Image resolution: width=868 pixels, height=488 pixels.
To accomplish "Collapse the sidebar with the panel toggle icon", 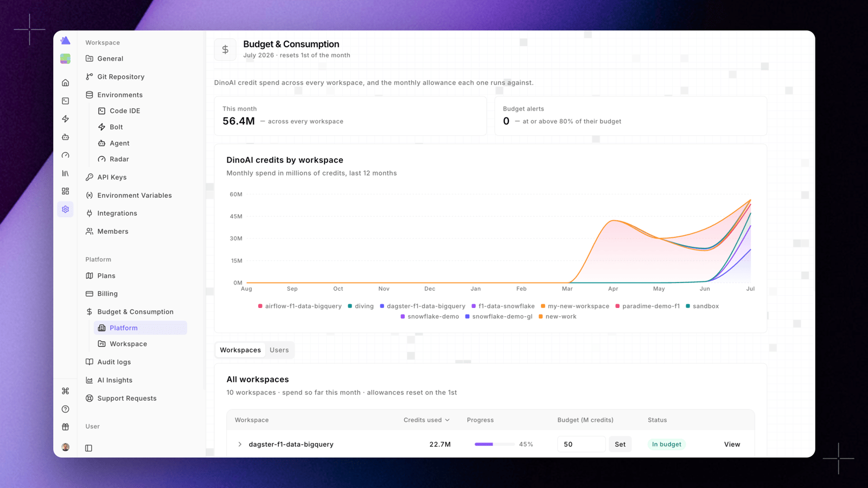I will click(88, 448).
